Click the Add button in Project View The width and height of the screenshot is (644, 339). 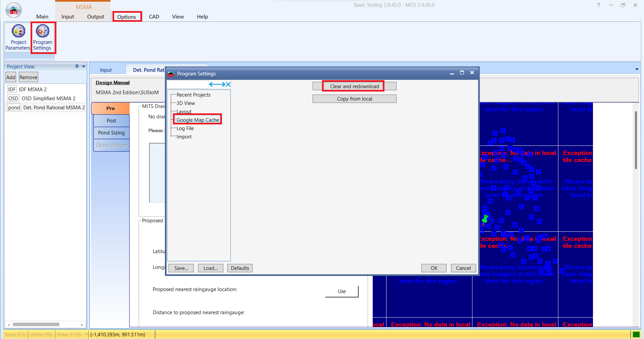point(11,77)
